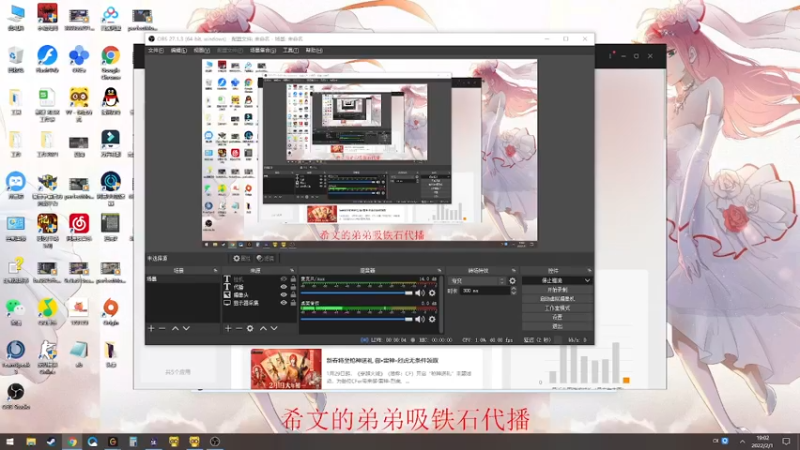Screen dimensions: 800x450
Task: Hide the 摄像头 source via eye icon
Action: click(x=284, y=295)
